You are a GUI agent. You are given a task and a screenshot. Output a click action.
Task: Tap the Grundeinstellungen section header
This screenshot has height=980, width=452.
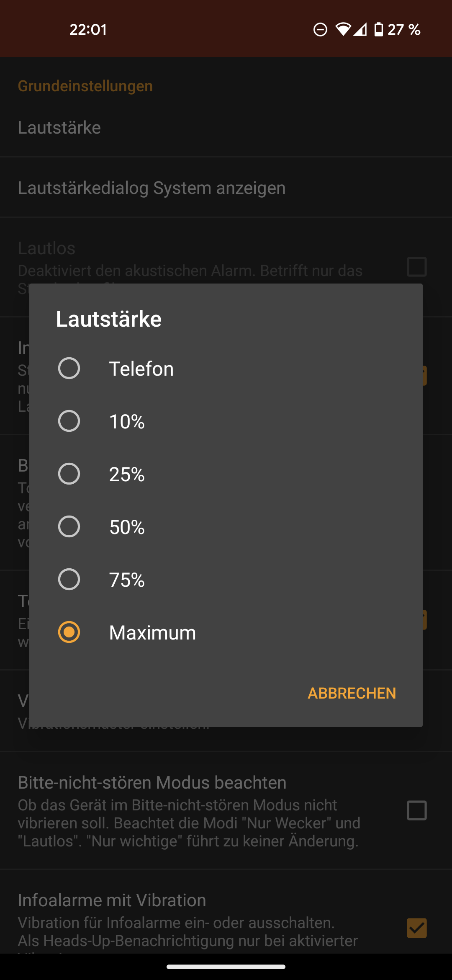click(x=85, y=86)
